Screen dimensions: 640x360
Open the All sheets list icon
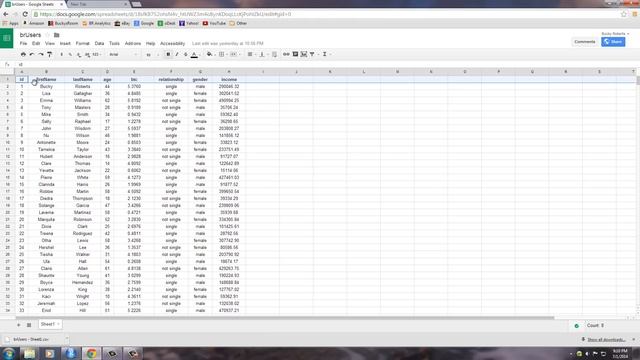29,325
